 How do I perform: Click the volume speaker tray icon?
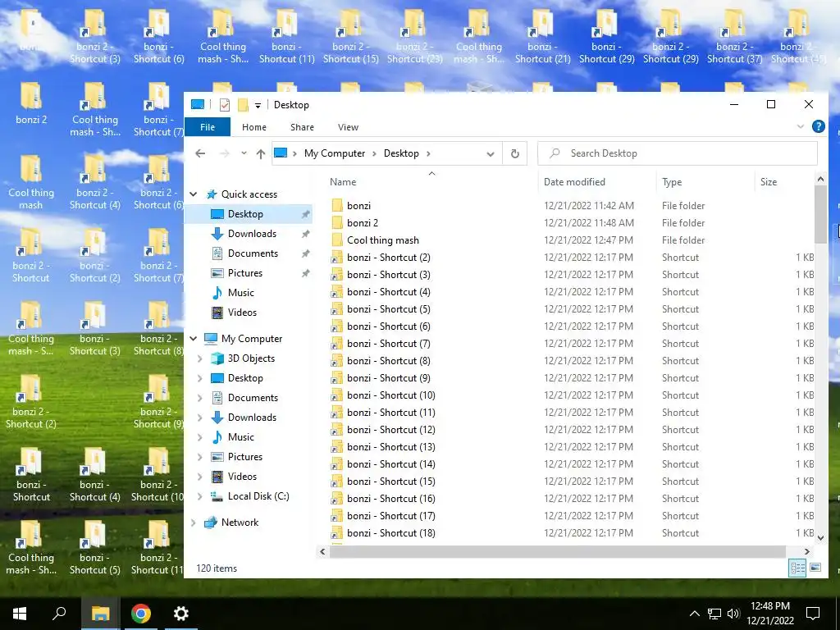click(733, 614)
